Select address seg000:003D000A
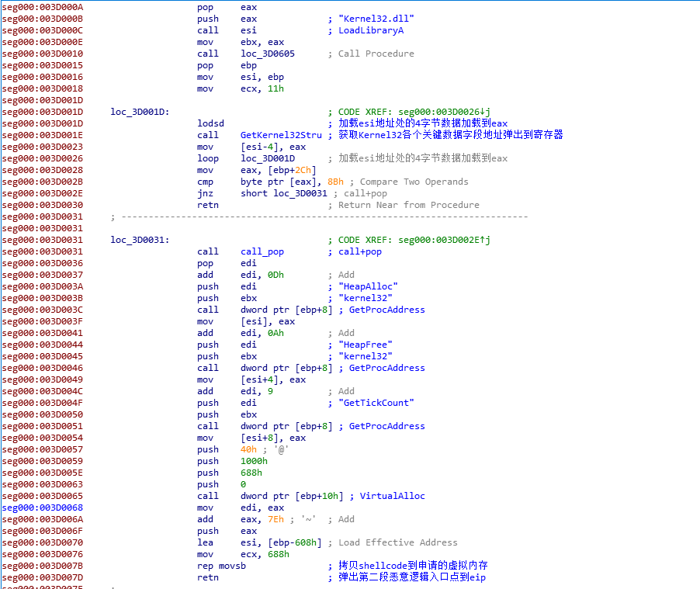 point(43,7)
